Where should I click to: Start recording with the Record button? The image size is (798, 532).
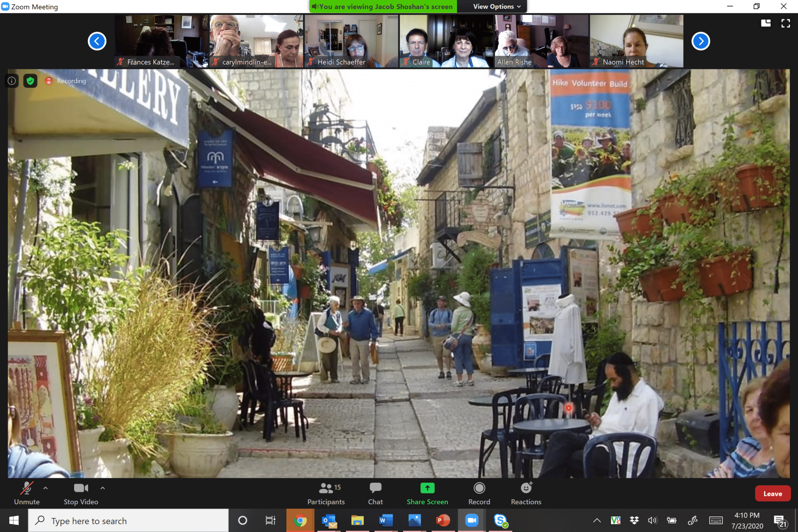pyautogui.click(x=479, y=493)
